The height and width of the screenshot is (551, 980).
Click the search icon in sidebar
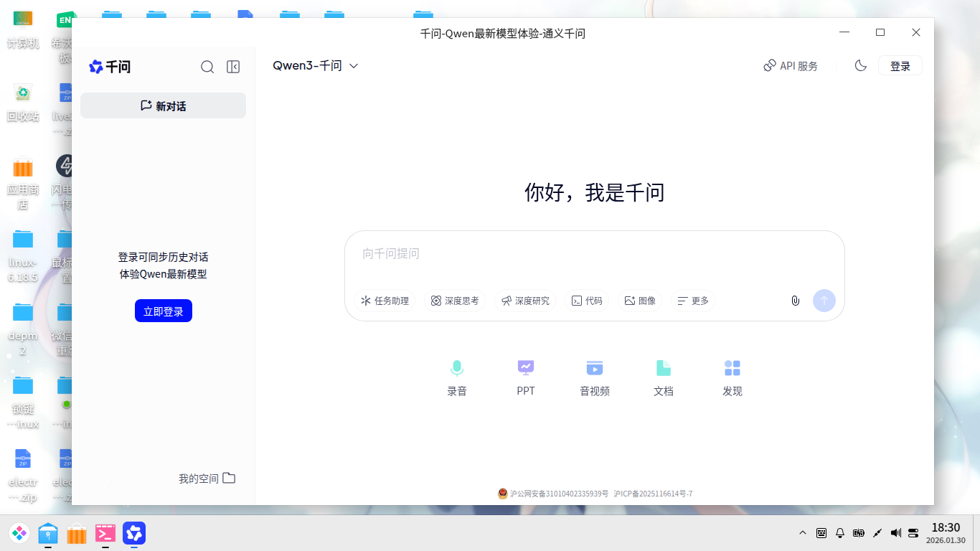pyautogui.click(x=207, y=67)
